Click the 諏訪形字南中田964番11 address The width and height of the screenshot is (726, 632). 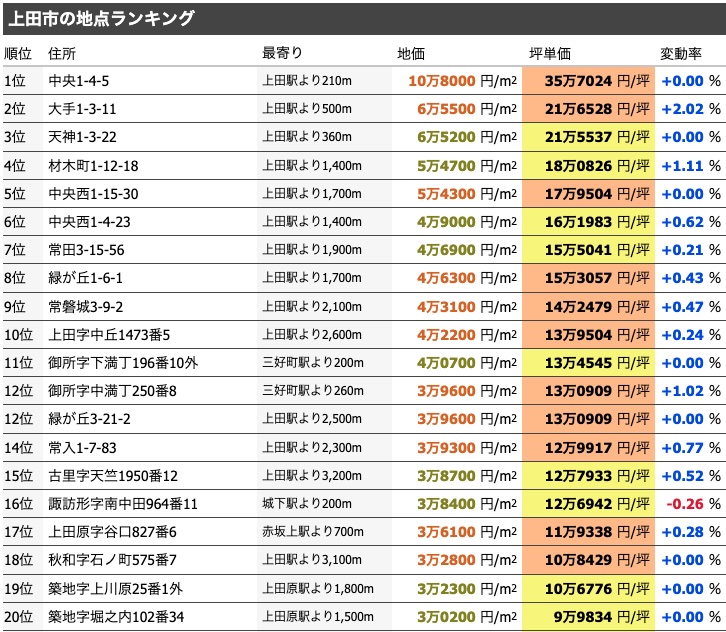[x=123, y=504]
